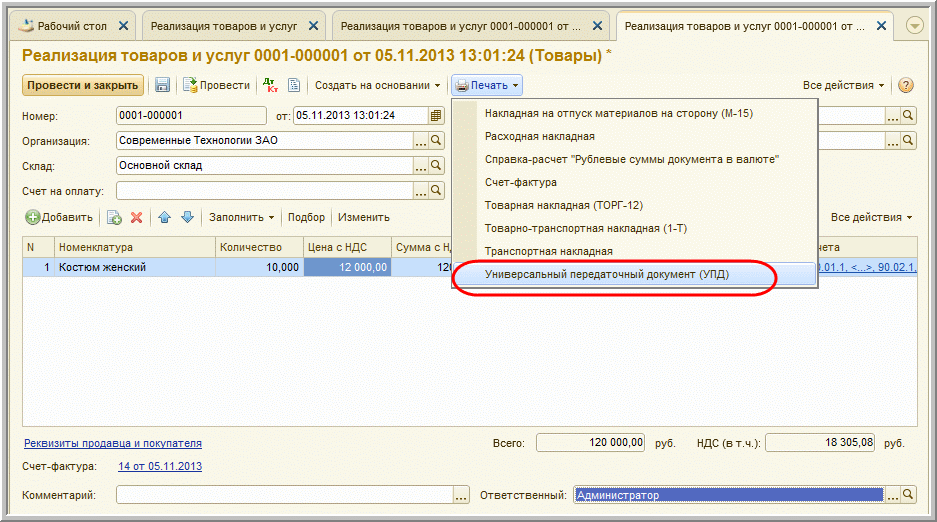The height and width of the screenshot is (522, 937).
Task: Close the active document tab
Action: click(x=881, y=26)
